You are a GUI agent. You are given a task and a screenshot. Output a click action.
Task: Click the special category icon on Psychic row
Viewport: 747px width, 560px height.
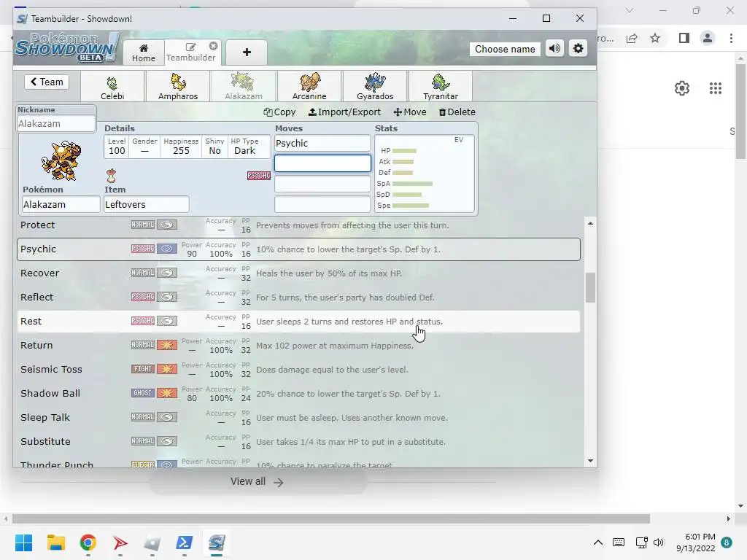pos(167,249)
